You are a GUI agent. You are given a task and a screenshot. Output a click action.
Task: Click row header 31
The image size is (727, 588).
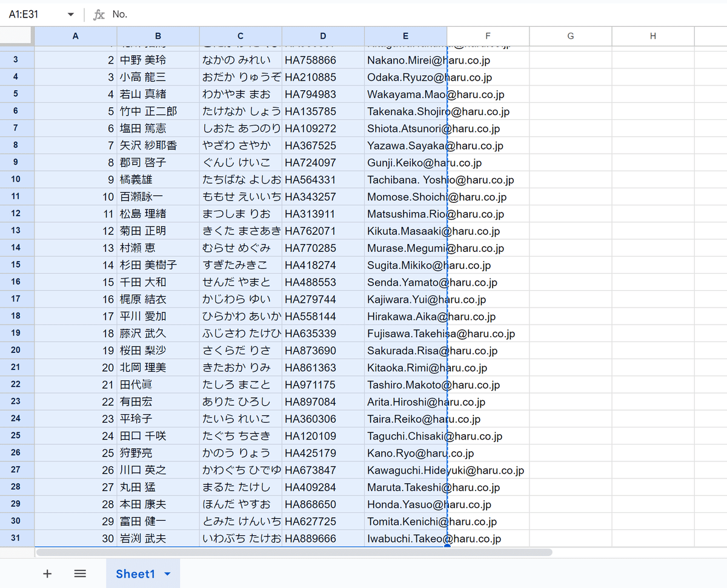coord(18,538)
